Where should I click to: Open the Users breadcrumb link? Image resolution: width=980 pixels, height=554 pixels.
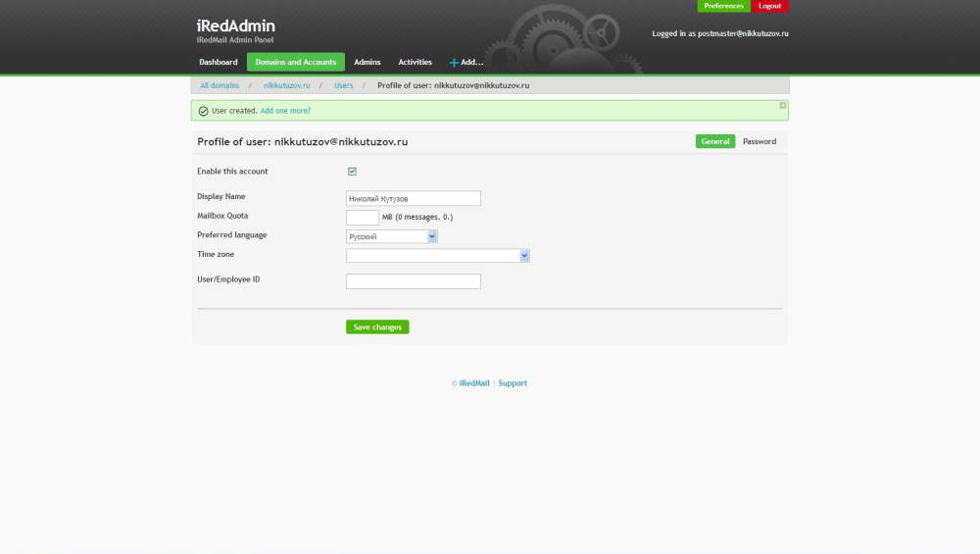tap(343, 85)
